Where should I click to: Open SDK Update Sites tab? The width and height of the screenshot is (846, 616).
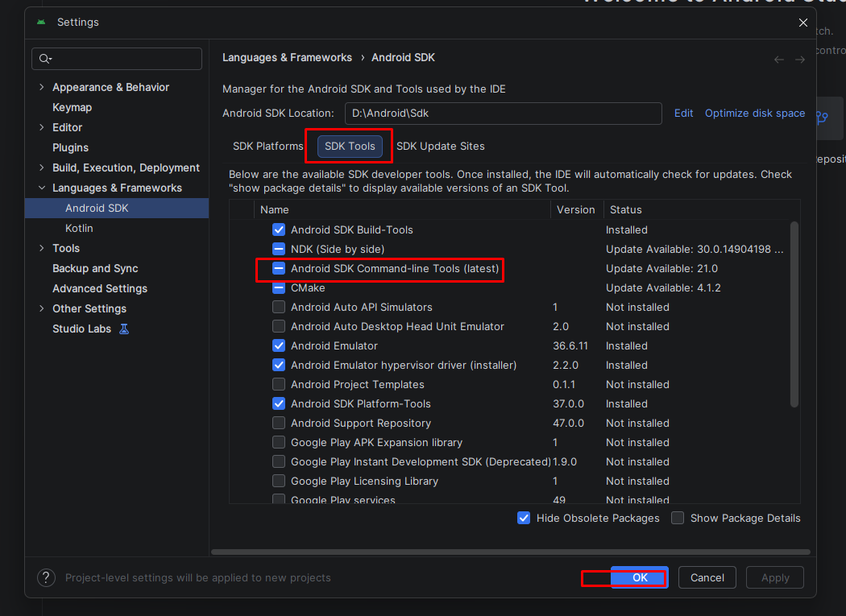point(440,147)
